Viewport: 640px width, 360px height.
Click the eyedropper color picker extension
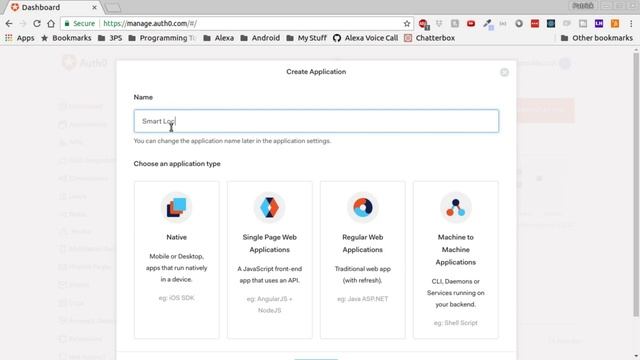[487, 24]
